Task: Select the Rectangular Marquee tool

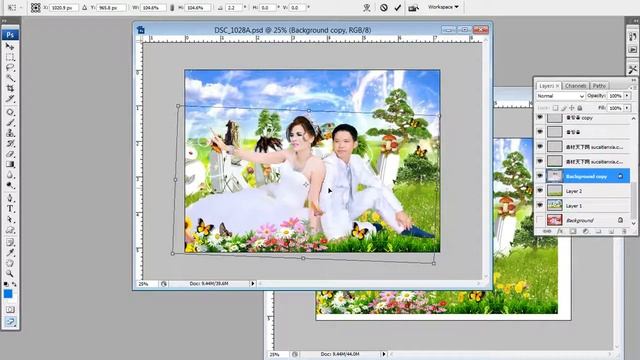Action: (10, 57)
